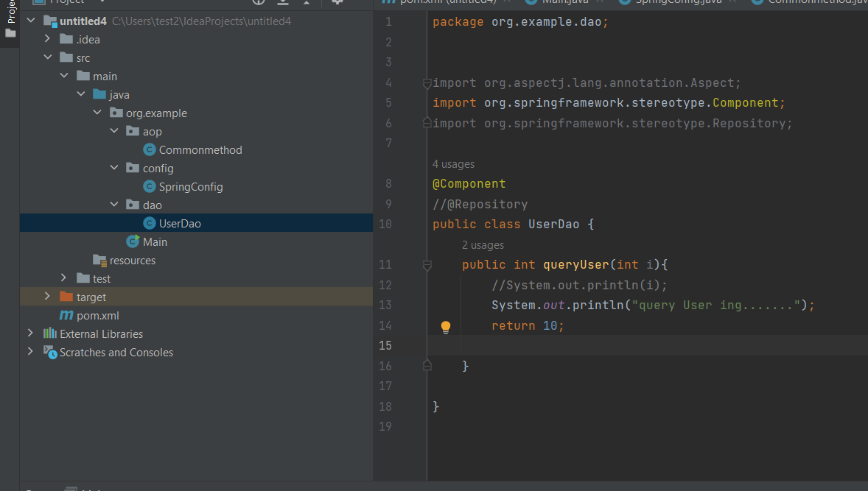Click the UserDao class icon

tap(150, 223)
